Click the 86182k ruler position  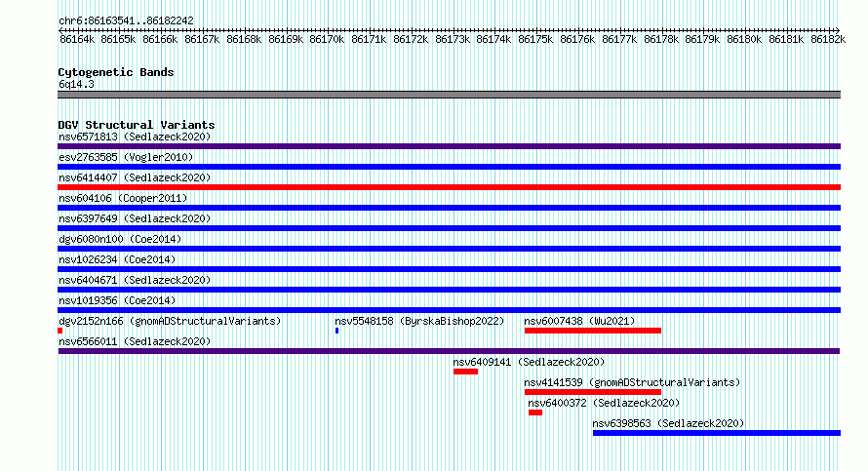pos(828,39)
